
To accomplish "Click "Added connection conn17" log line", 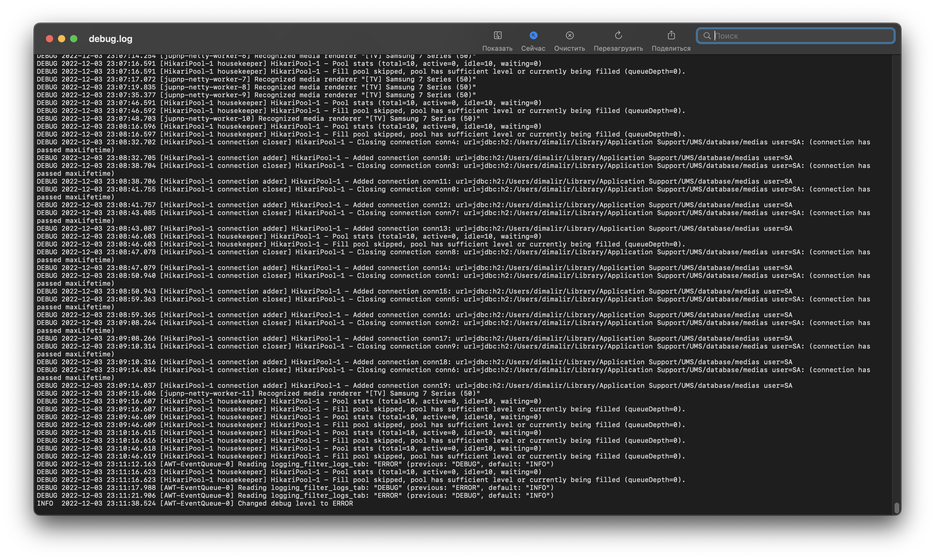I will pos(414,339).
